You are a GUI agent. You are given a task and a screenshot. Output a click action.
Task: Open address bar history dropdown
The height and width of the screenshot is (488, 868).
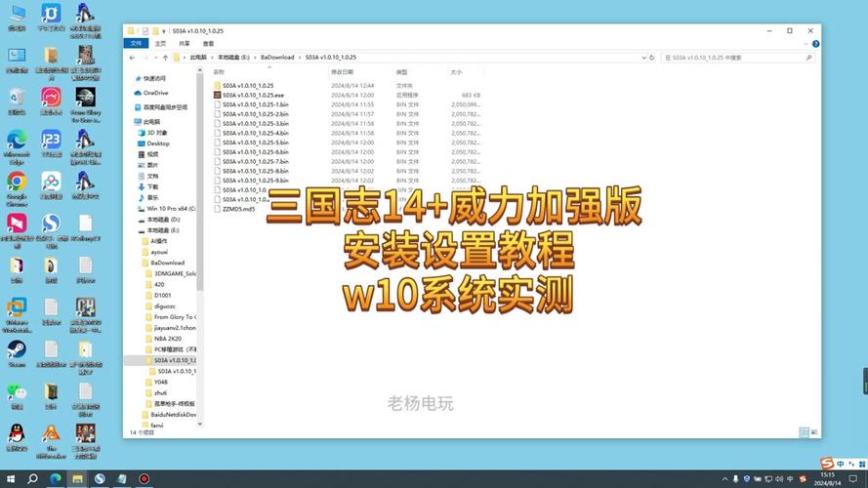[x=643, y=58]
